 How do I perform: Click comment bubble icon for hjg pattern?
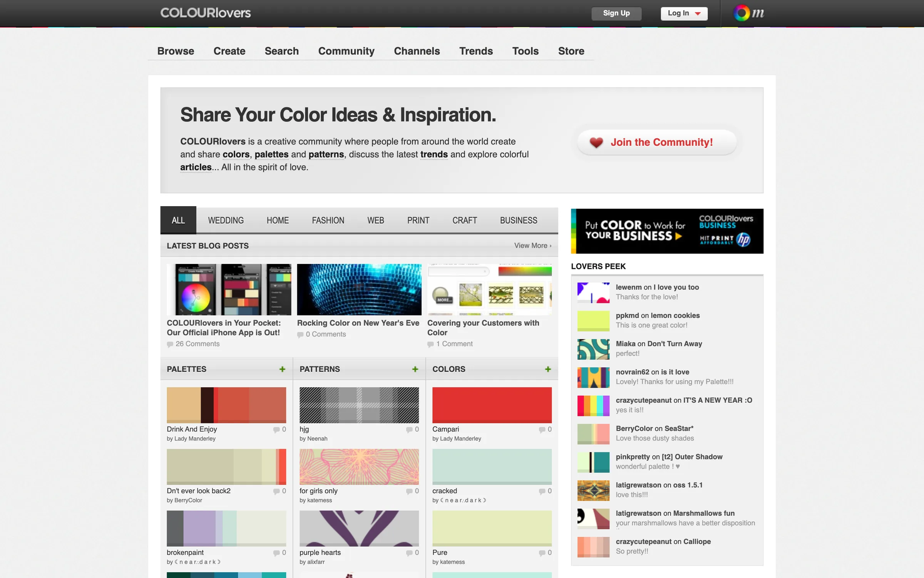click(x=409, y=430)
